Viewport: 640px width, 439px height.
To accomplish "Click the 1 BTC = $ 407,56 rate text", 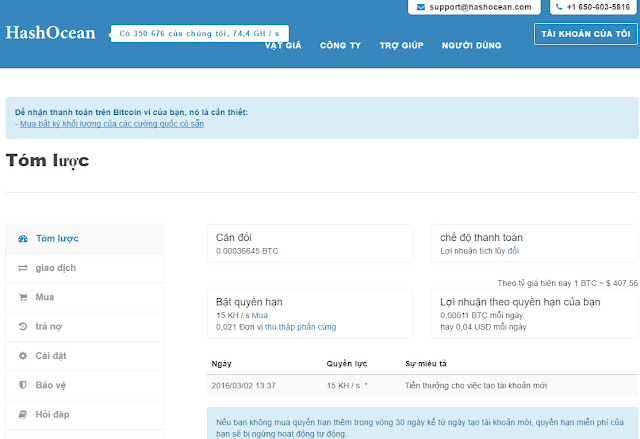I will coord(606,283).
